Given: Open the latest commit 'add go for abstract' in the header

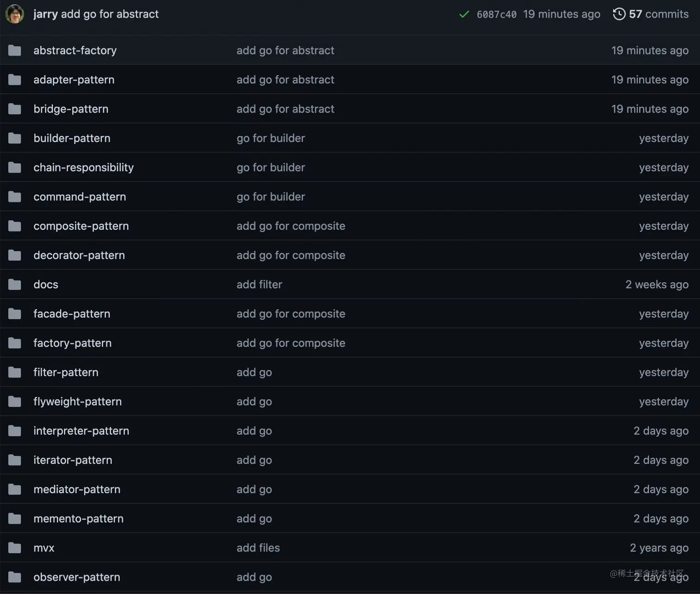Looking at the screenshot, I should click(x=110, y=14).
